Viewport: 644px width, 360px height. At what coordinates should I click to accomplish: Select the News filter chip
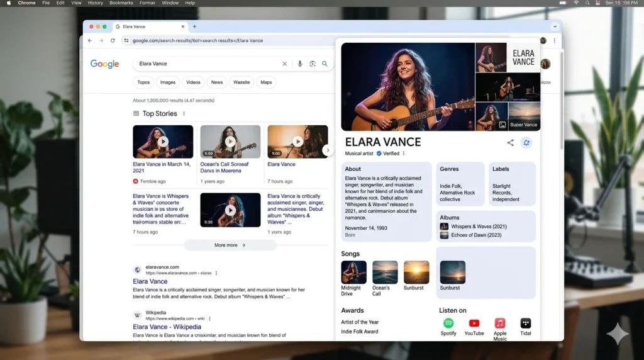coord(217,82)
